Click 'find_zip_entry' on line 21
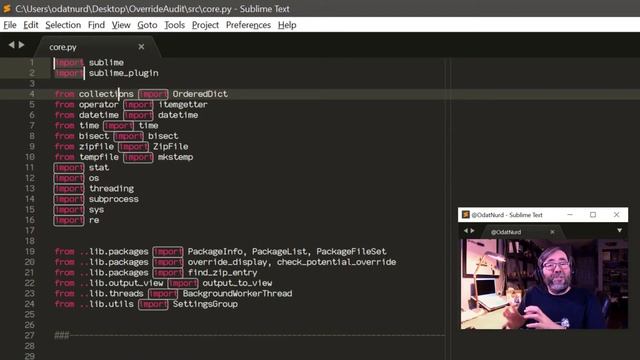640x360 pixels. pyautogui.click(x=222, y=273)
